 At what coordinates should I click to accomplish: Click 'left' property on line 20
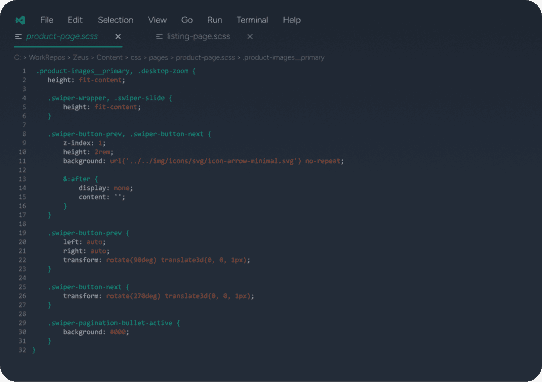71,242
